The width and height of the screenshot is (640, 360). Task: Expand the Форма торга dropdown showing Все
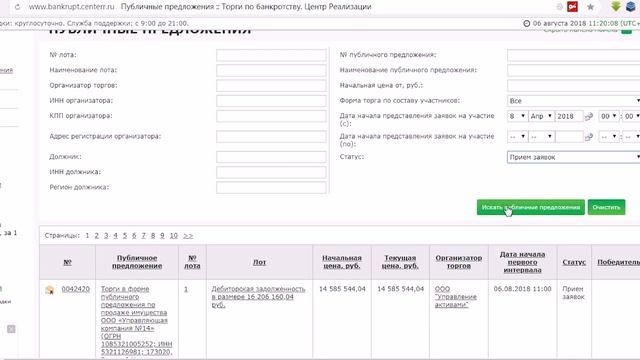[574, 101]
